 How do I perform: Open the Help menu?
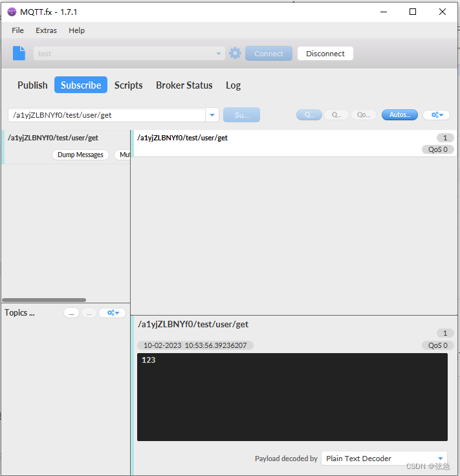(76, 30)
